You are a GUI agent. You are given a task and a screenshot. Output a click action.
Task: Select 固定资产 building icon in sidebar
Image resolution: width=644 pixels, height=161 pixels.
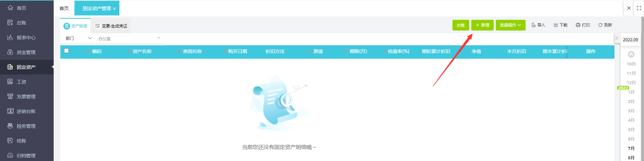pyautogui.click(x=10, y=67)
